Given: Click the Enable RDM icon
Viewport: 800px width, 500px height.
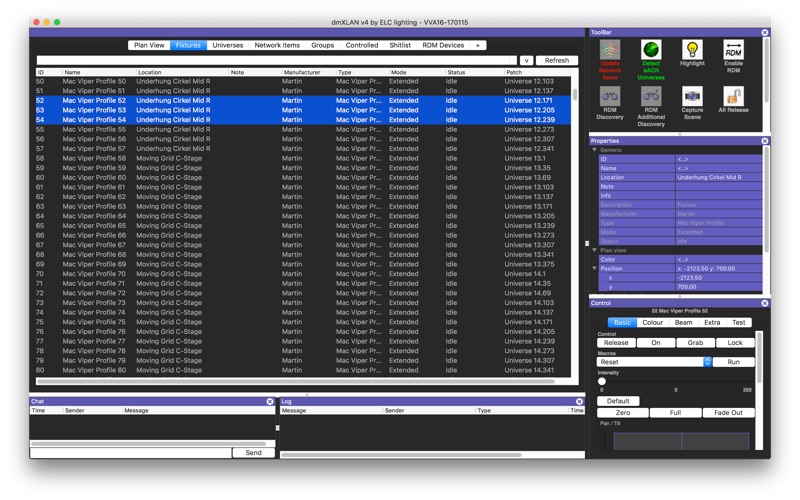Looking at the screenshot, I should 733,49.
